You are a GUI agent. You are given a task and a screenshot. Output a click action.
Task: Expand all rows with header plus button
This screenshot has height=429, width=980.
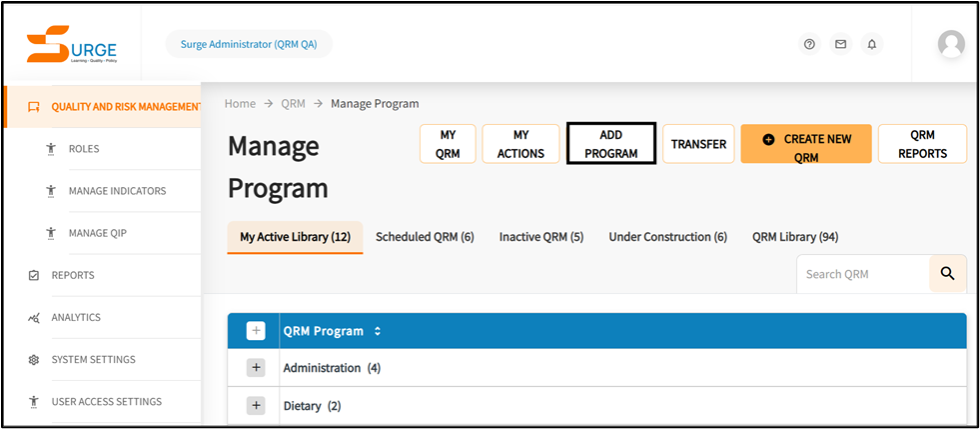tap(256, 331)
